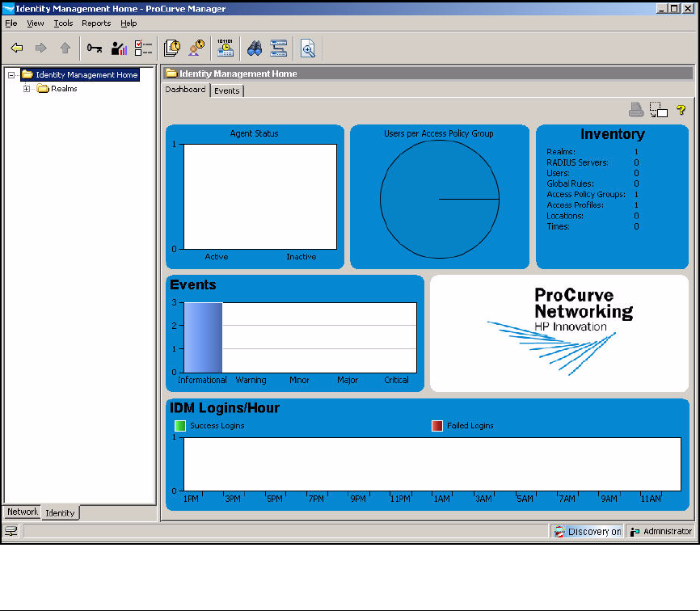The image size is (700, 611).
Task: Select Identity Management Home in tree
Action: click(81, 75)
